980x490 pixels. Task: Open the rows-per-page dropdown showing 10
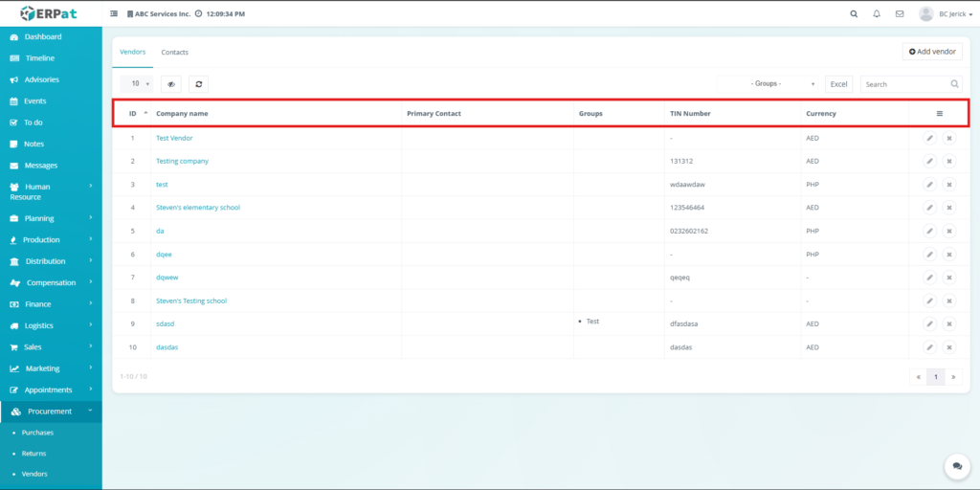click(x=140, y=84)
